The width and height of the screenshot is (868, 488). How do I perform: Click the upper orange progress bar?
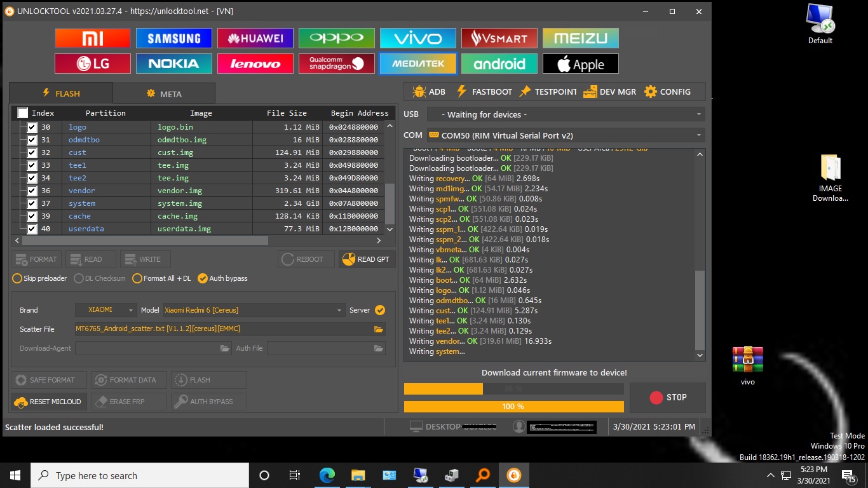click(513, 389)
